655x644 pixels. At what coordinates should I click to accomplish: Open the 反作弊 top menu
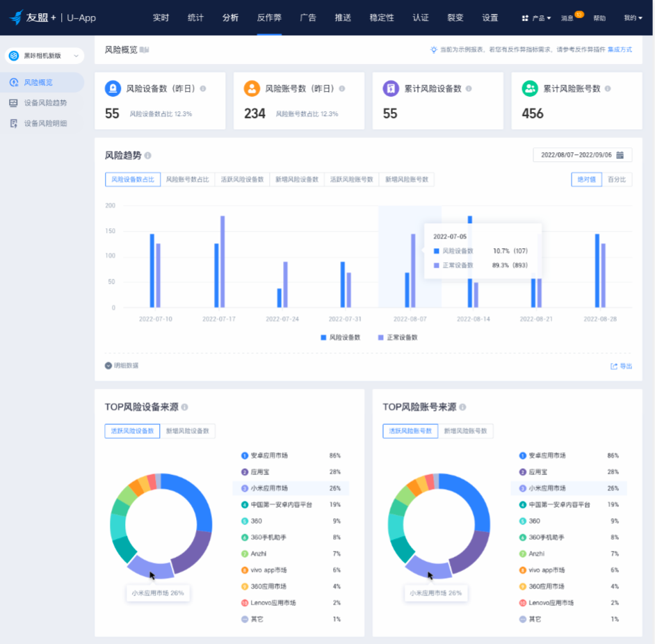[x=269, y=18]
